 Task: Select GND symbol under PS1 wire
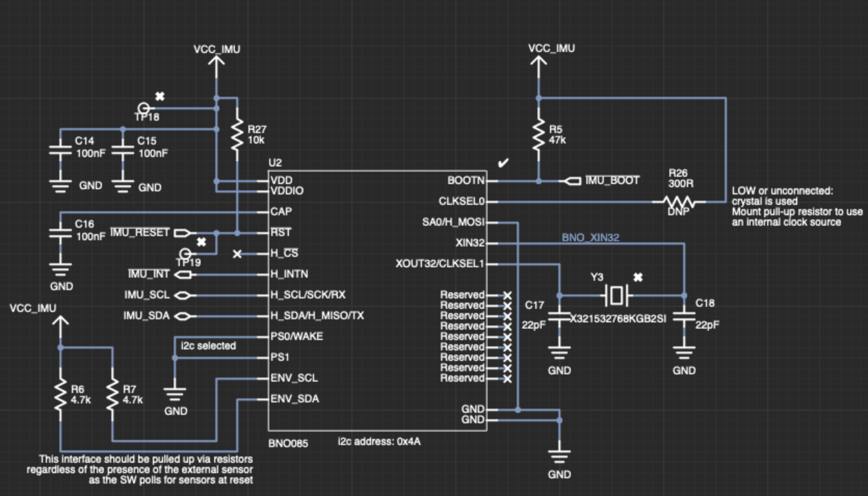pos(175,394)
